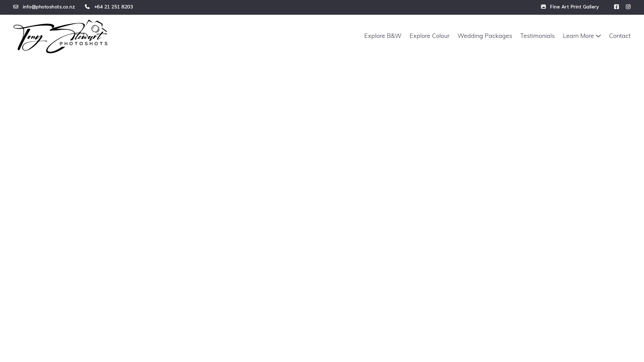Open the Instagram profile icon
This screenshot has height=362, width=644.
pyautogui.click(x=628, y=7)
